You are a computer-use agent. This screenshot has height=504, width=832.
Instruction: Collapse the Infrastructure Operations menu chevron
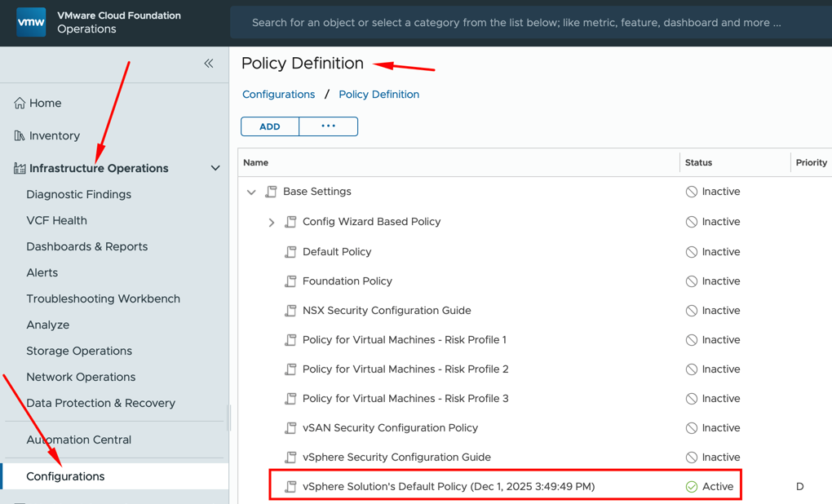click(x=215, y=169)
